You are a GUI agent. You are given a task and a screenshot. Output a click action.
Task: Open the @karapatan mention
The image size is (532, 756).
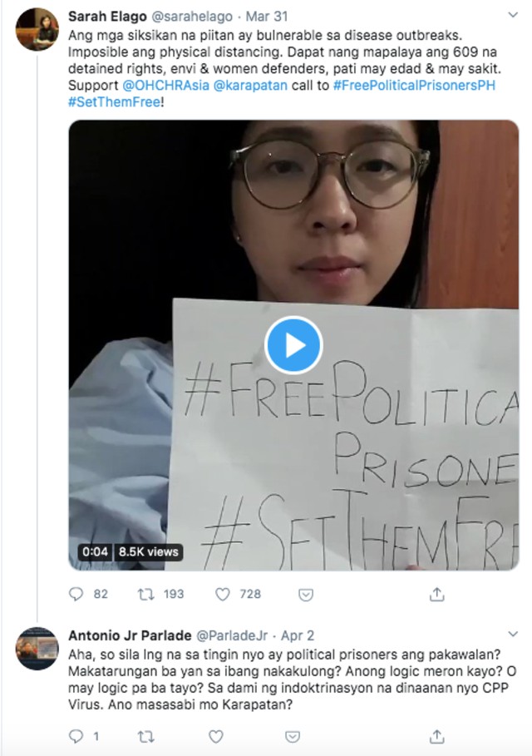tap(250, 86)
